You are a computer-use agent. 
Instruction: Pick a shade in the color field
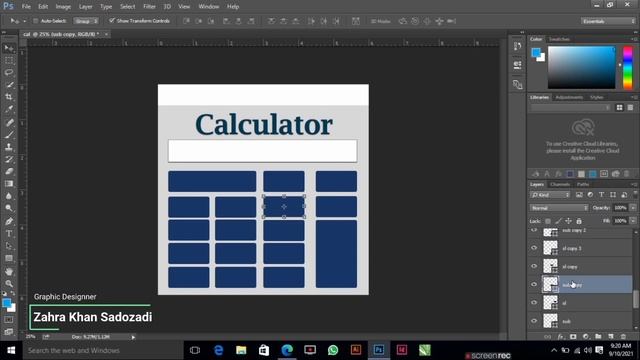coord(581,67)
